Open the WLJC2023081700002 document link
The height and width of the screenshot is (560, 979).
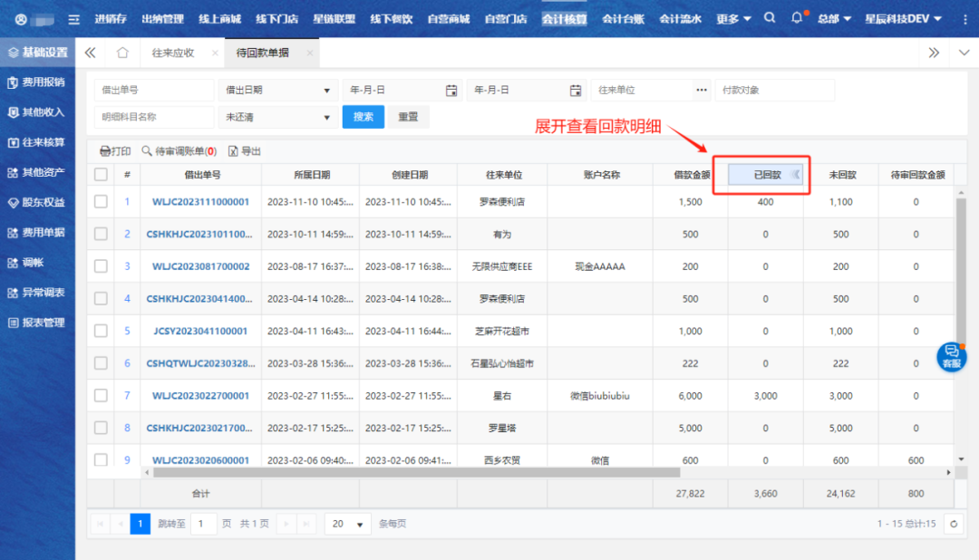coord(200,266)
